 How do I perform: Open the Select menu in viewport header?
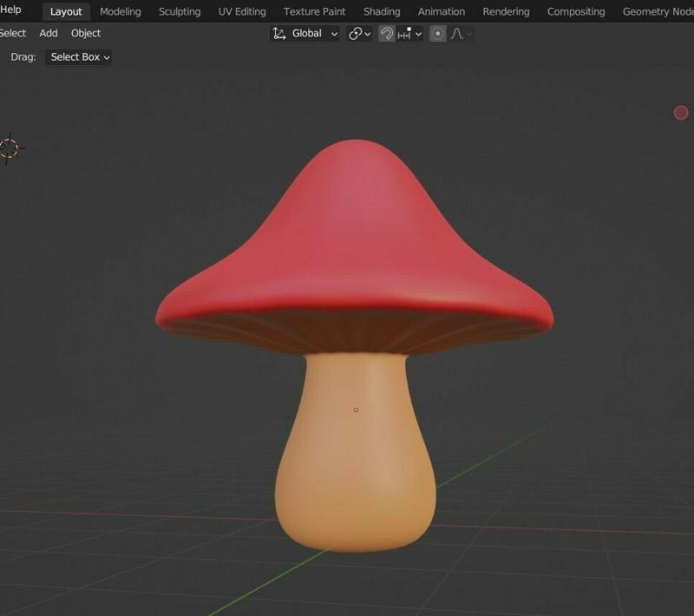click(x=13, y=33)
